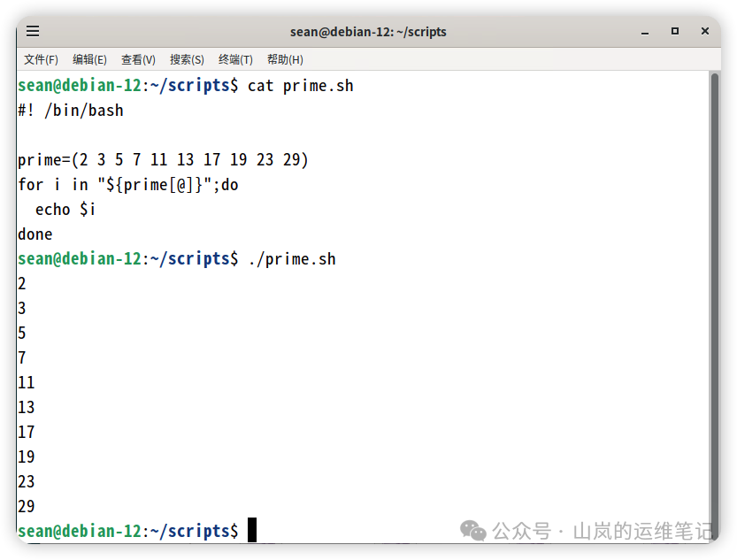Image resolution: width=737 pixels, height=560 pixels.
Task: Open the hamburger menu in the title bar
Action: pos(33,32)
